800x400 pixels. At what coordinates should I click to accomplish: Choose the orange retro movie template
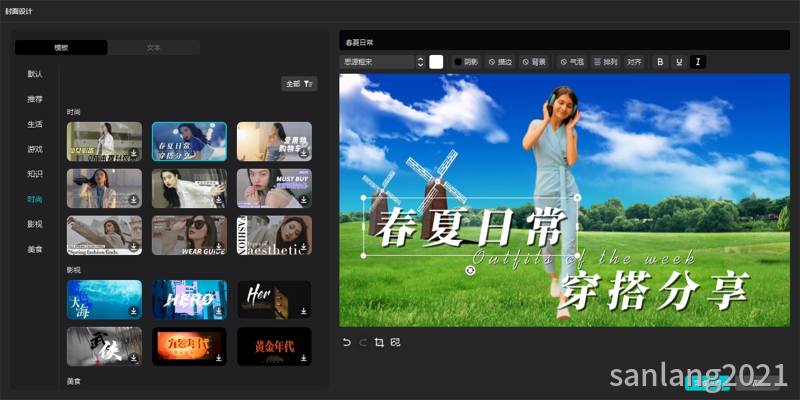[189, 346]
